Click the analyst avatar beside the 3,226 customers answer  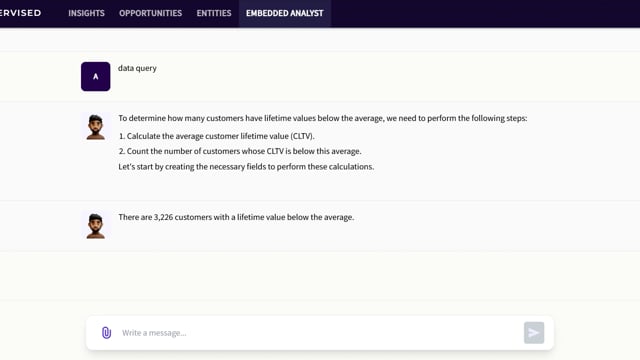[96, 226]
